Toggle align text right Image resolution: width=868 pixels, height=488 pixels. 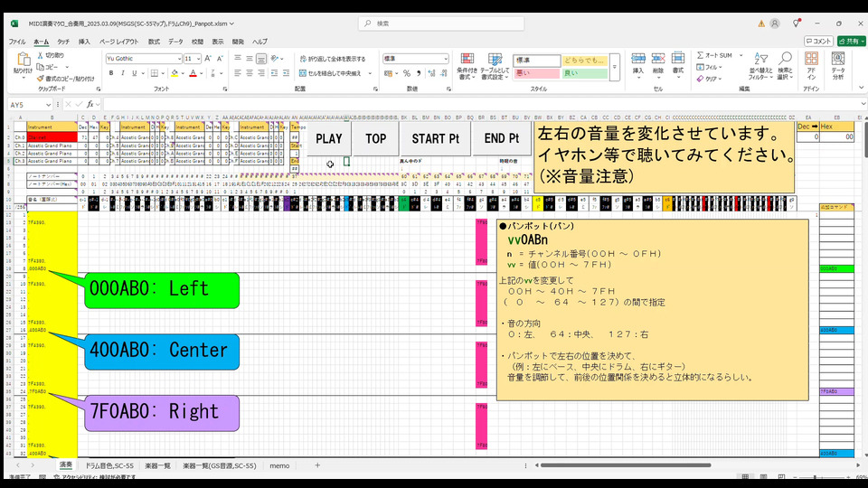pyautogui.click(x=261, y=73)
